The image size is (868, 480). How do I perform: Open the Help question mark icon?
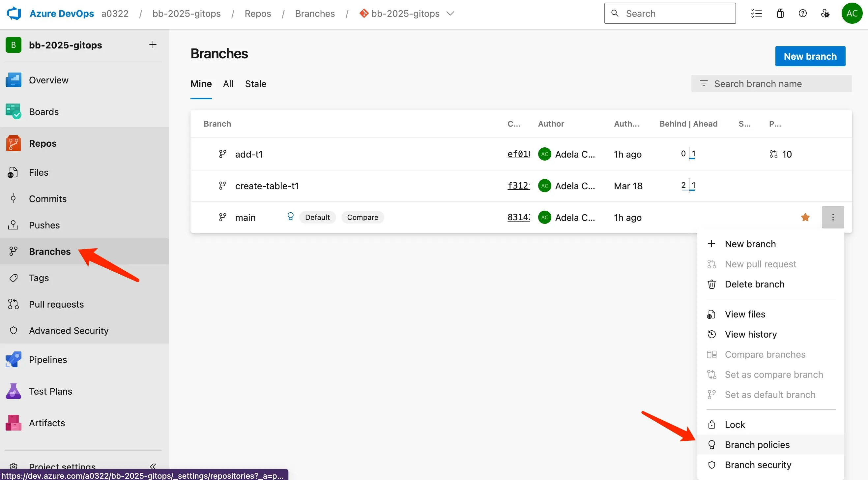(803, 13)
